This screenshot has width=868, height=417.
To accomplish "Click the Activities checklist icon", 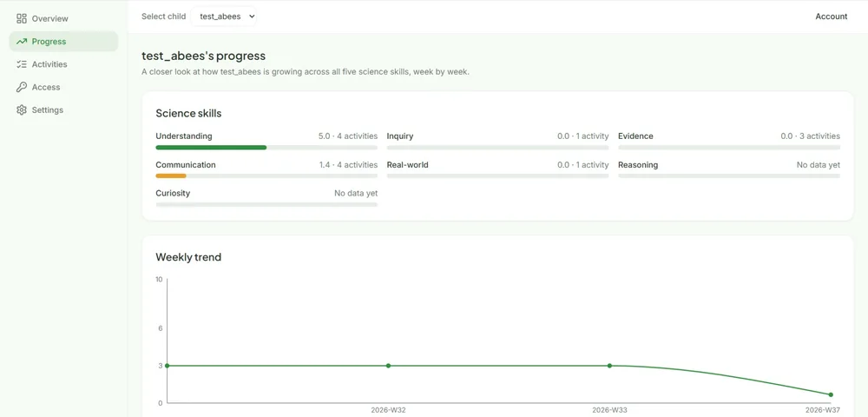I will tap(22, 64).
